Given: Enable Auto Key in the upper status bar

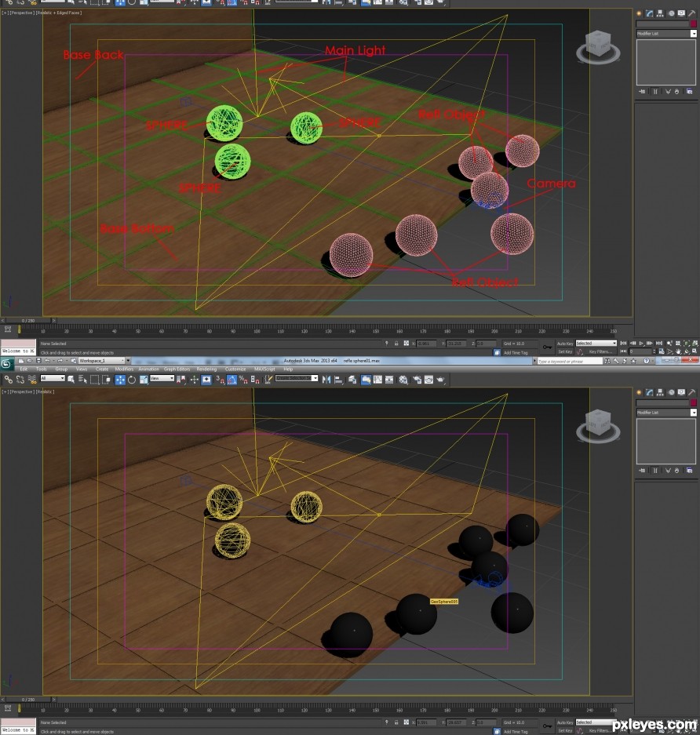Looking at the screenshot, I should click(565, 343).
